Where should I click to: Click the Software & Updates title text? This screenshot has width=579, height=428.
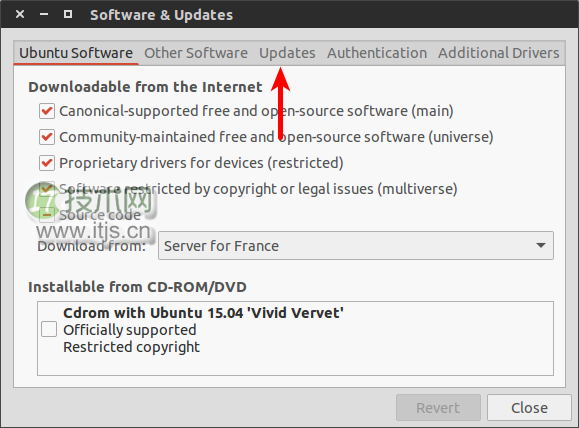tap(161, 15)
